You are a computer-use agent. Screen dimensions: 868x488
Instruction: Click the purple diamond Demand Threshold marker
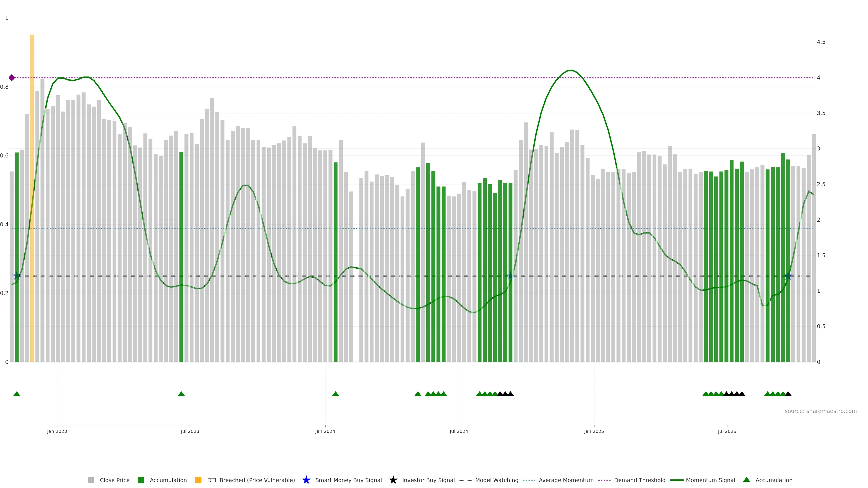12,78
